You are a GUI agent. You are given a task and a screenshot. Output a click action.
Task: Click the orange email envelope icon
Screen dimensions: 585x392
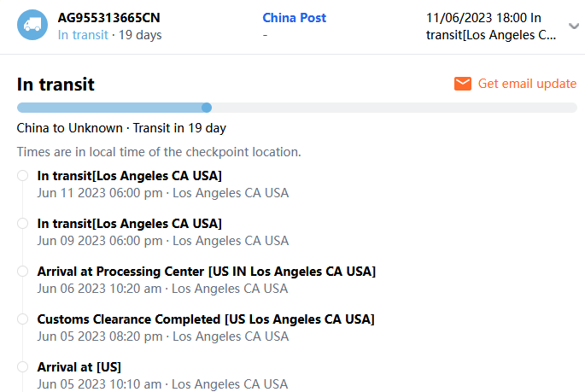[463, 84]
